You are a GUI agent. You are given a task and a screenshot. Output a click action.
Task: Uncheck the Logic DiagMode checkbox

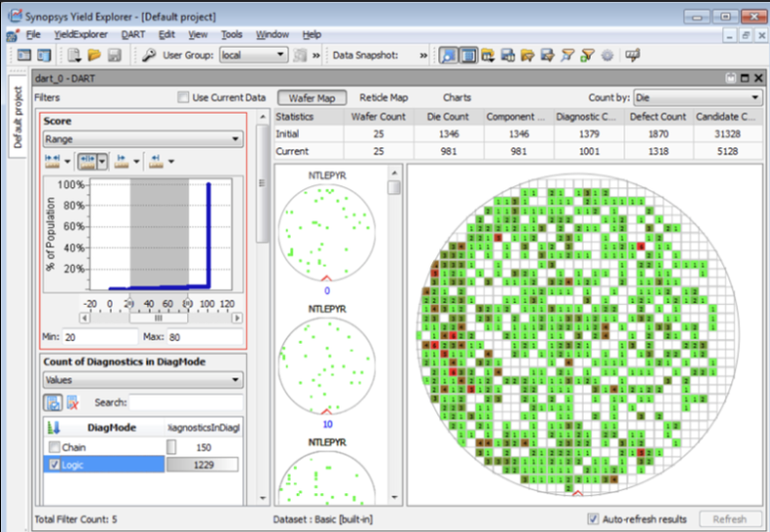55,464
